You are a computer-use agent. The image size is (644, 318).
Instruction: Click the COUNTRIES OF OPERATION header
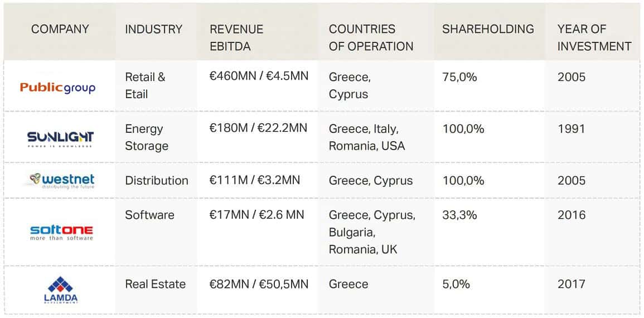click(x=371, y=38)
